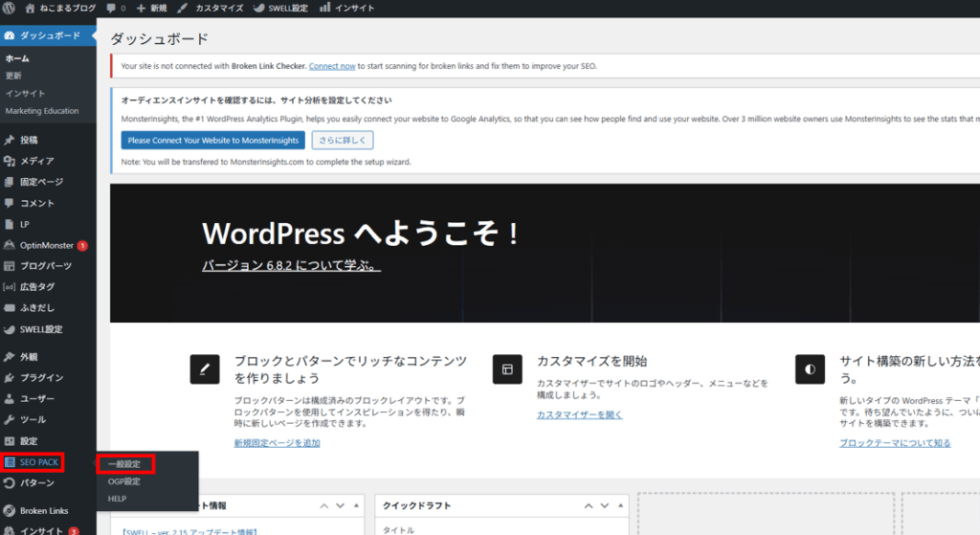Open HELP in SEO PACK submenu
This screenshot has height=535, width=980.
117,499
